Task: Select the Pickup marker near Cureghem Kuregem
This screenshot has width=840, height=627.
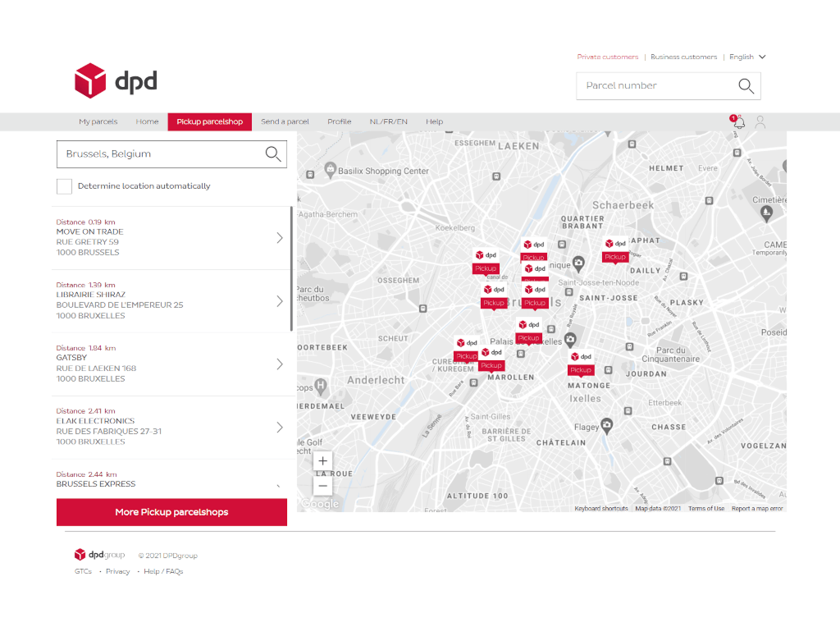Action: [466, 350]
